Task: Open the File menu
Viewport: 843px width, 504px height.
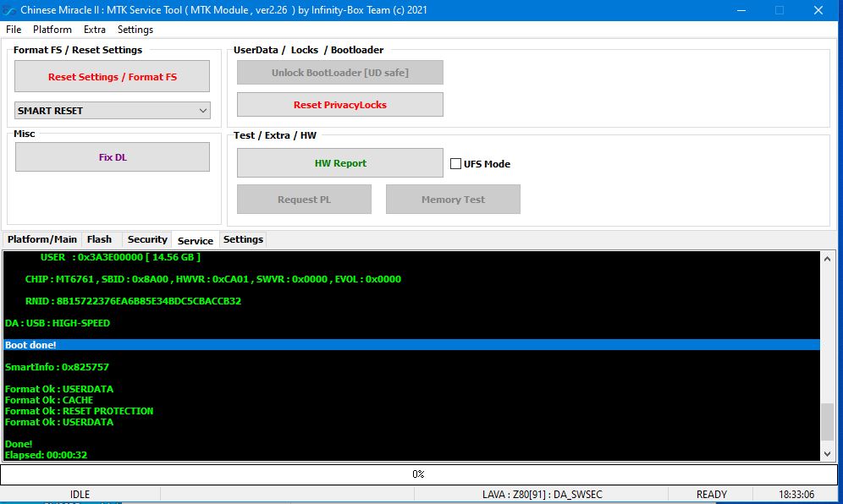Action: tap(14, 30)
